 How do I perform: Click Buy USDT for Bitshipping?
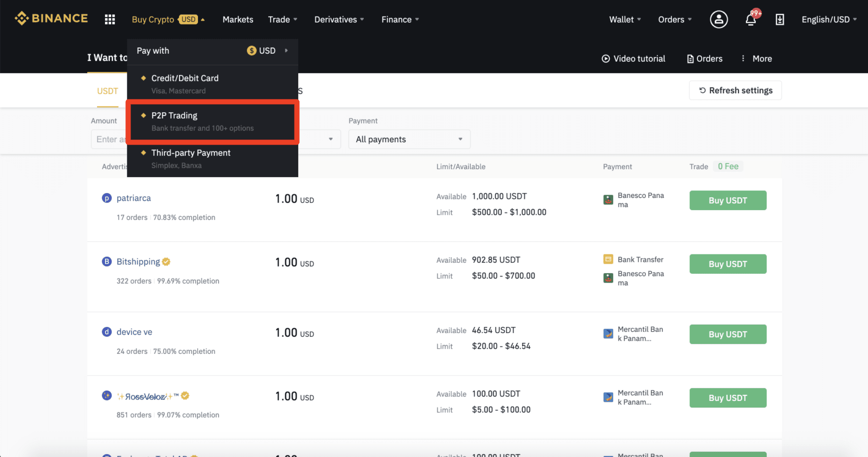pos(728,264)
